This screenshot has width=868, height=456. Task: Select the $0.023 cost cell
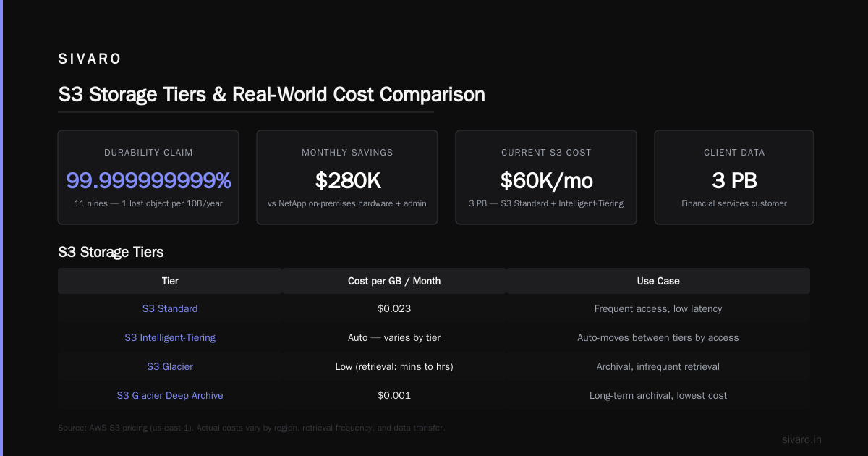tap(394, 308)
